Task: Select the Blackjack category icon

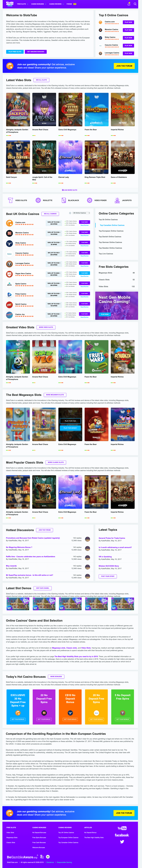Action: tap(64, 200)
